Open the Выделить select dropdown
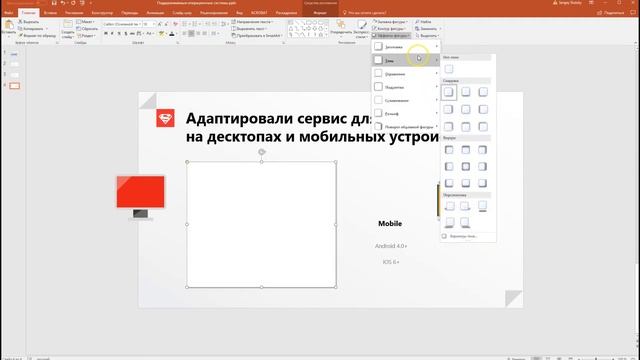This screenshot has width=640, height=360. (x=427, y=36)
